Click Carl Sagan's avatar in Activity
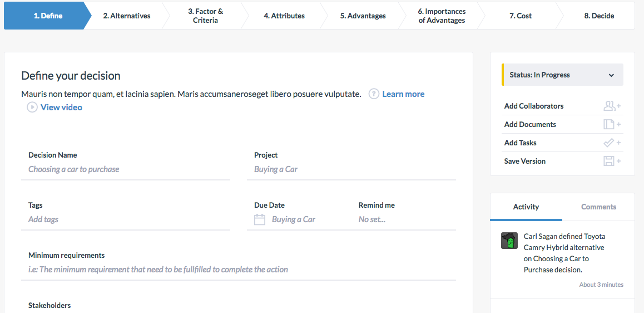 [x=509, y=241]
